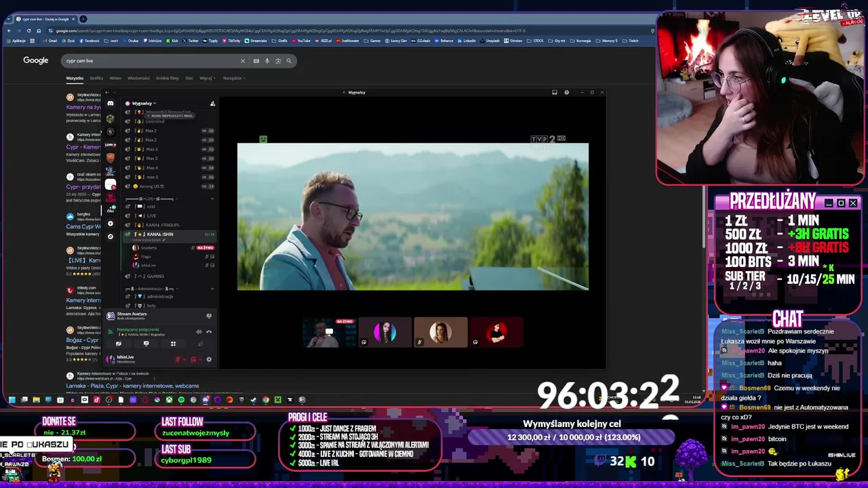Screen dimensions: 868x488
Task: Open Discord activities grid button
Action: 173,344
